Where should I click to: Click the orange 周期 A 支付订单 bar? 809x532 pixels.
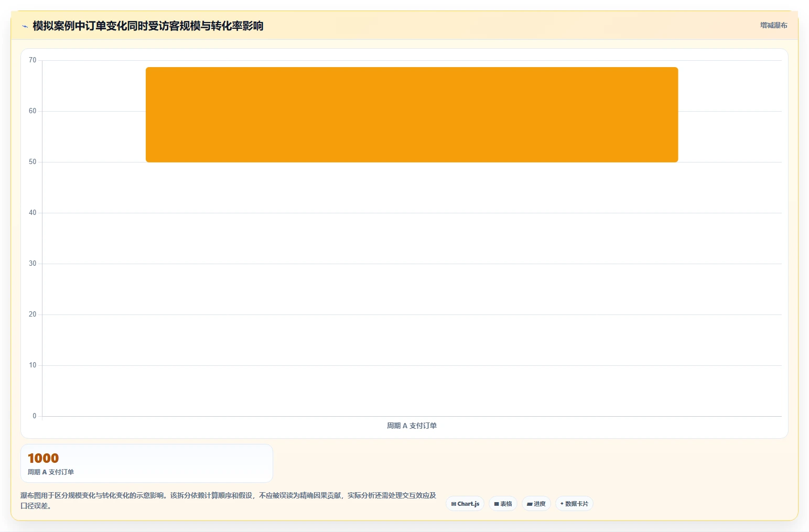click(x=412, y=114)
